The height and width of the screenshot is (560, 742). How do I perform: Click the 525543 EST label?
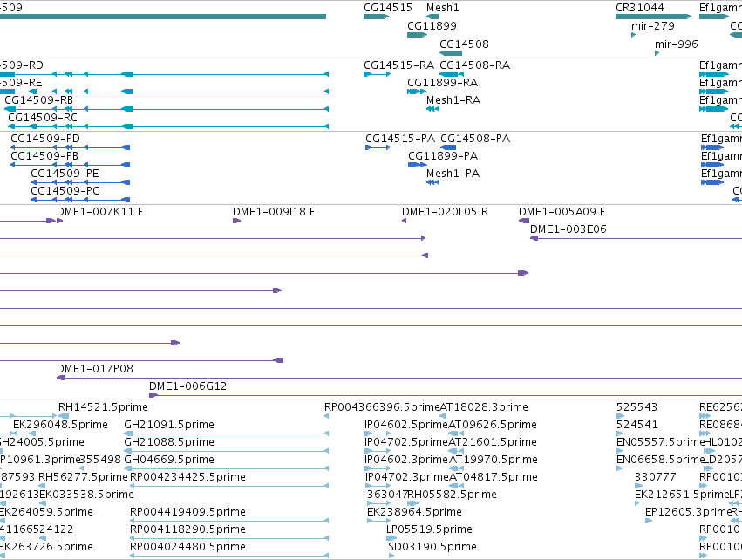(636, 407)
